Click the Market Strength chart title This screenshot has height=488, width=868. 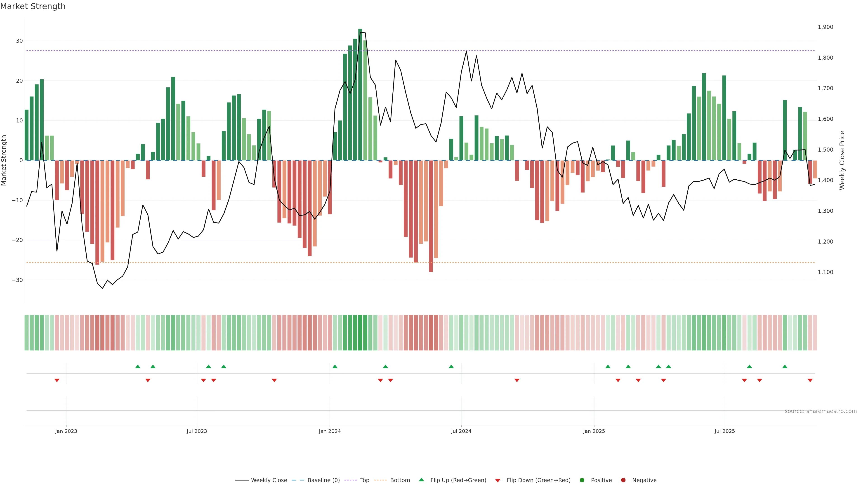click(x=33, y=6)
